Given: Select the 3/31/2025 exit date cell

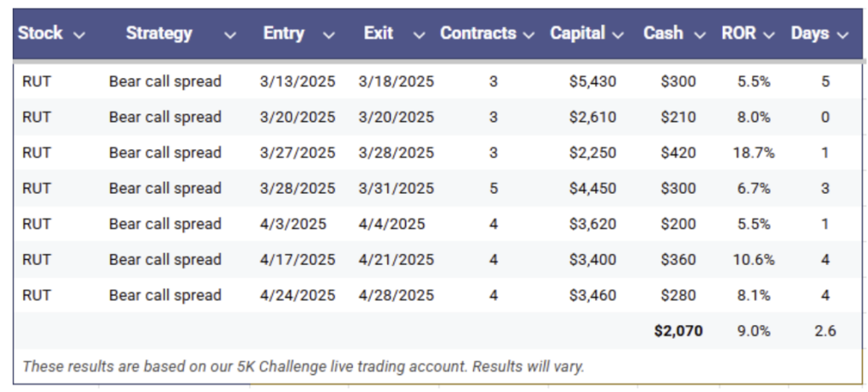Looking at the screenshot, I should [x=396, y=189].
